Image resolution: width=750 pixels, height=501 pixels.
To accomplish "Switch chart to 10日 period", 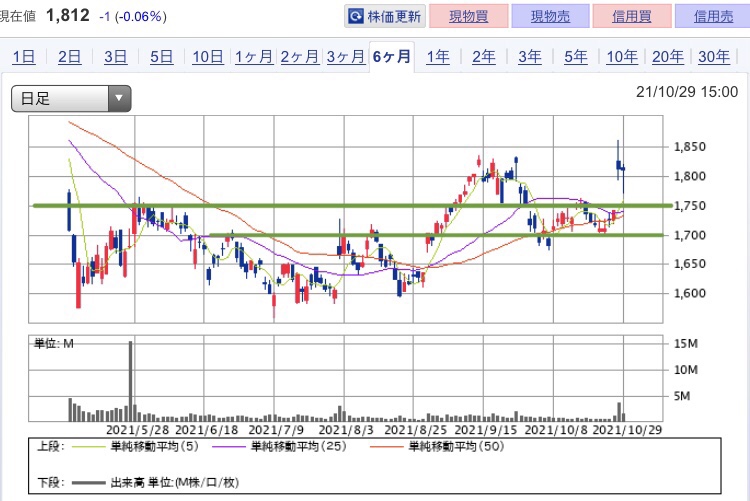I will coord(208,56).
